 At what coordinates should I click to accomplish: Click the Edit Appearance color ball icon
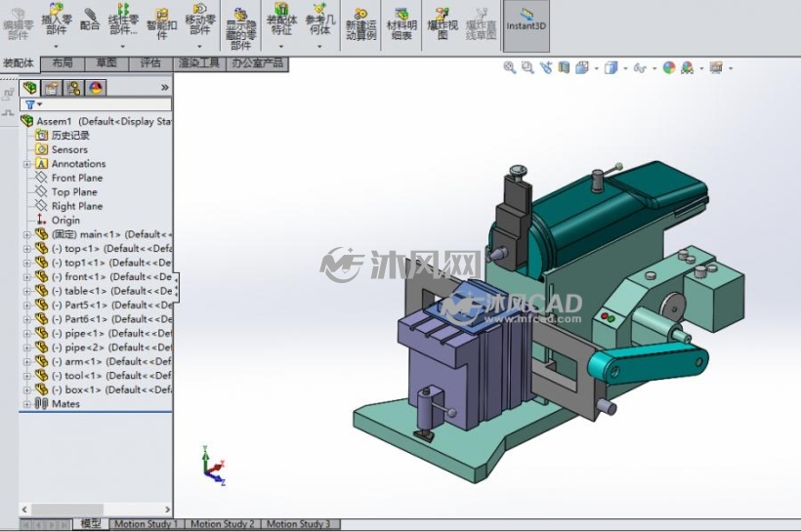pos(669,67)
